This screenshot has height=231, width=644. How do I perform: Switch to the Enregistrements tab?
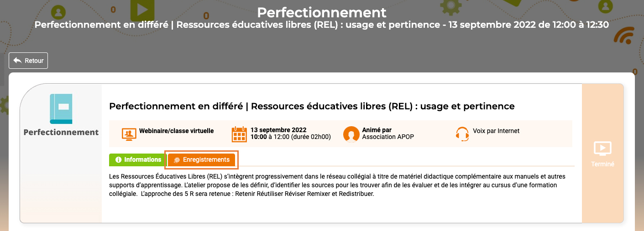coord(202,160)
